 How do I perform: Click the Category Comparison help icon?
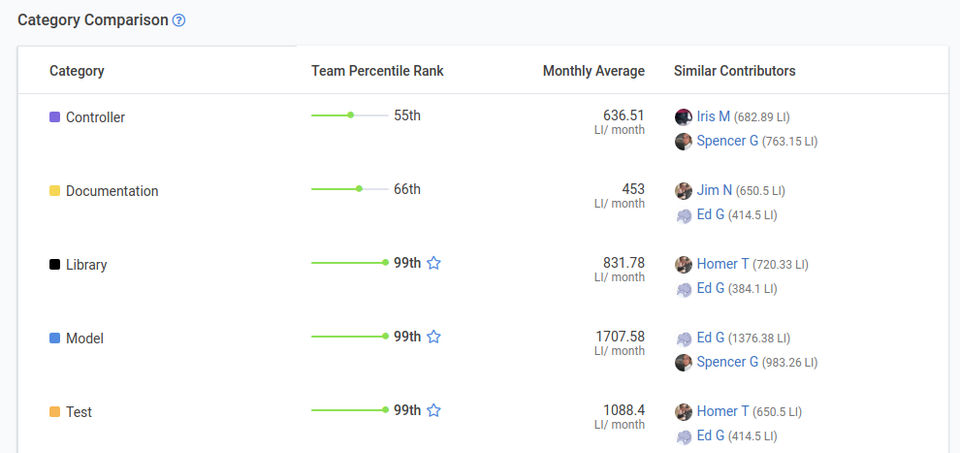point(179,20)
